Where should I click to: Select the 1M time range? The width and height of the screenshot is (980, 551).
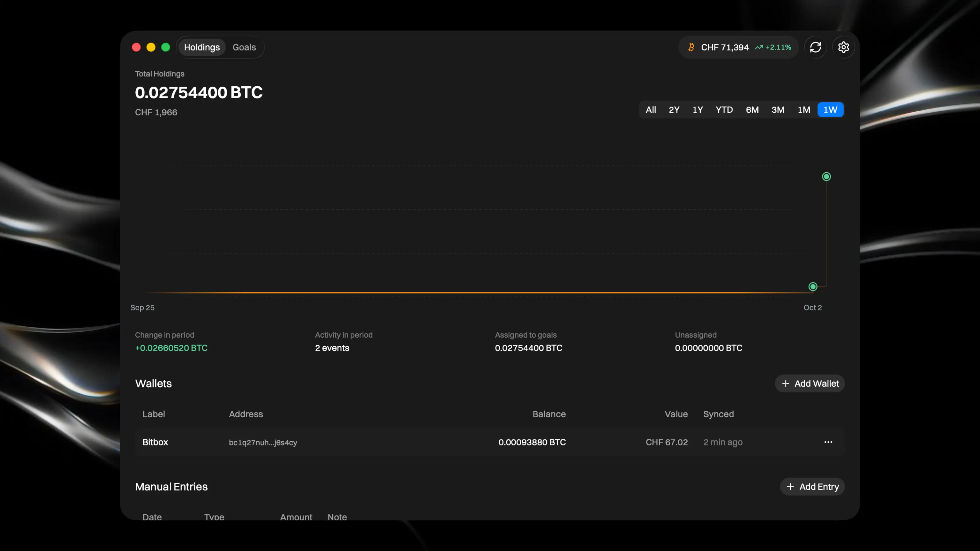[x=804, y=110]
